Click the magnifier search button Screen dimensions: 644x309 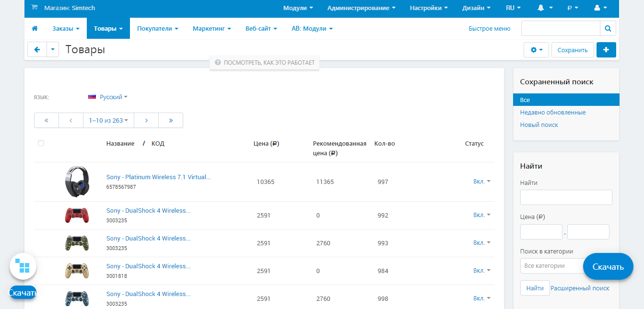[608, 29]
